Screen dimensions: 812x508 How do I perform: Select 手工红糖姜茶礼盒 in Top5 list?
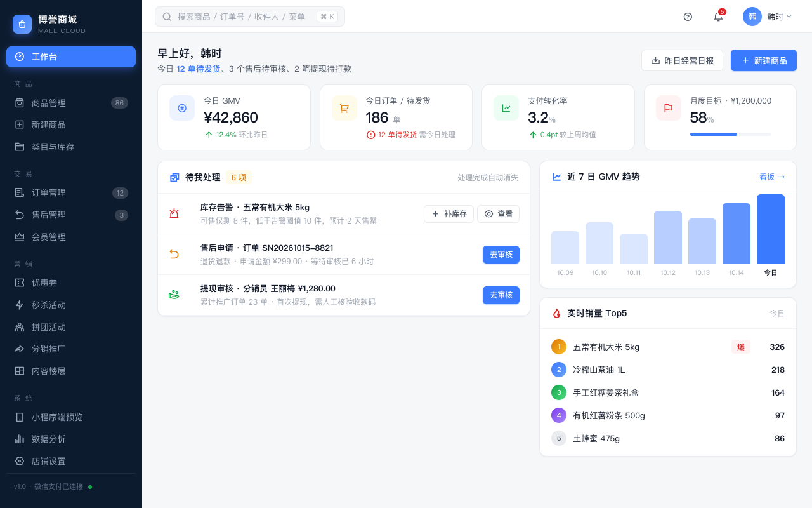click(668, 392)
